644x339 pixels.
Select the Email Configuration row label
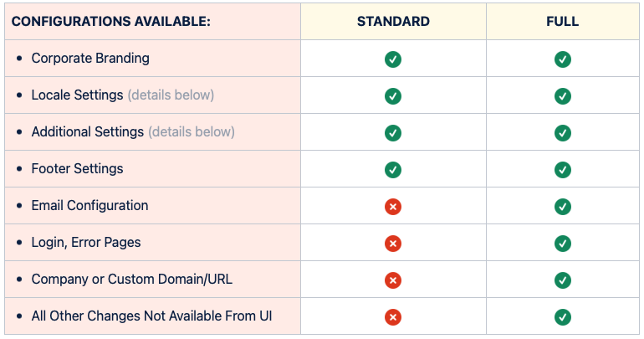pyautogui.click(x=89, y=206)
